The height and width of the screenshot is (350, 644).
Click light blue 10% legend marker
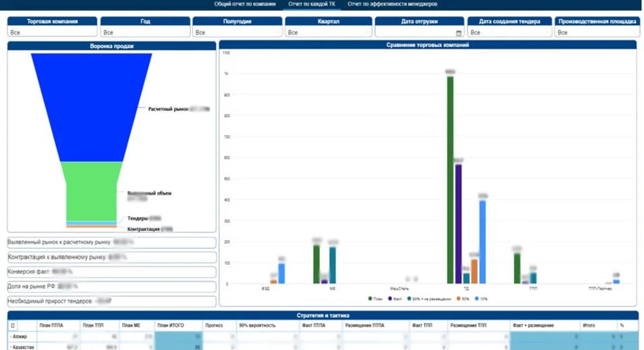click(476, 299)
